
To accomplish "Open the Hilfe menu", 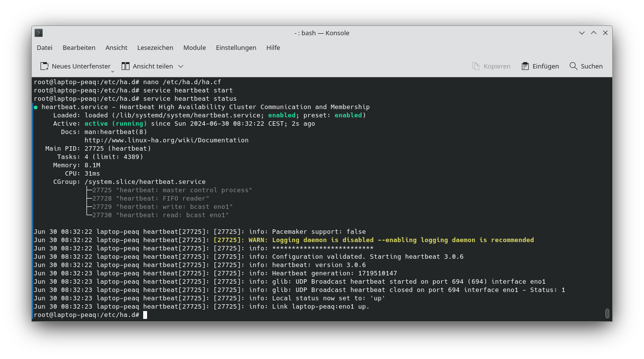I will [x=273, y=47].
